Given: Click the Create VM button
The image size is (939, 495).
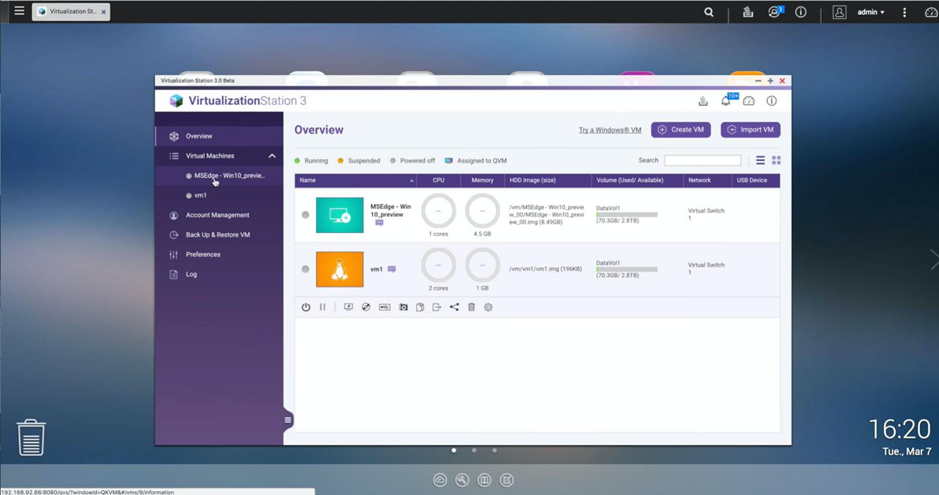Looking at the screenshot, I should click(x=681, y=129).
